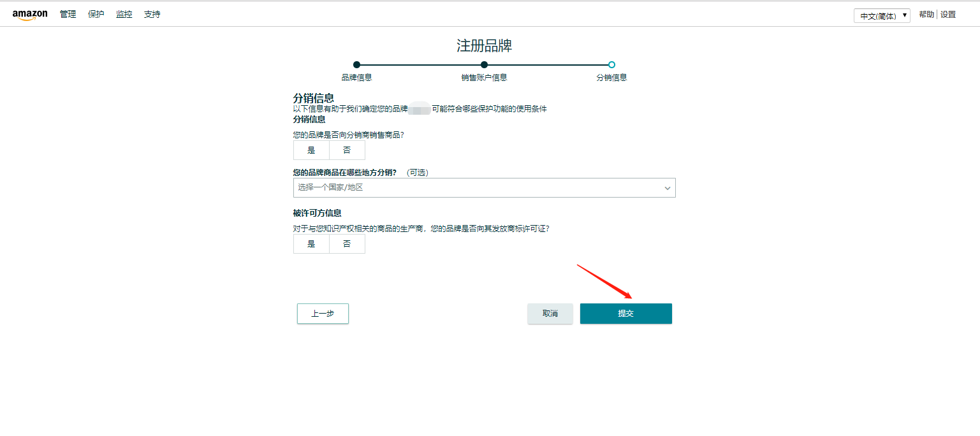This screenshot has width=980, height=436.
Task: Select 是 for trademark licensing question
Action: coord(311,243)
